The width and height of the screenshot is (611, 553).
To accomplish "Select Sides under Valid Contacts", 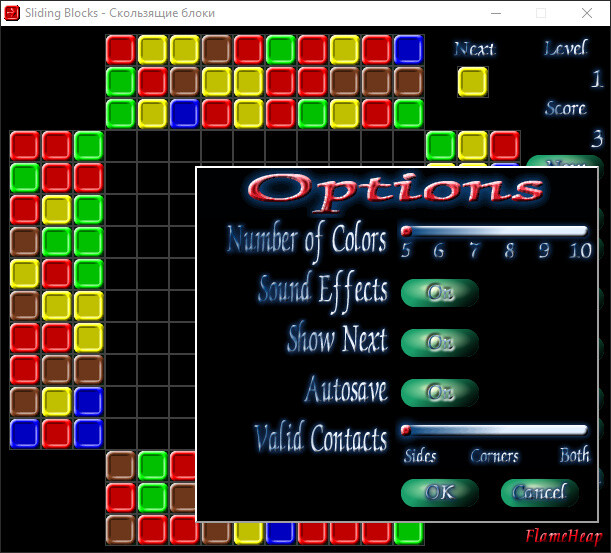I will coord(420,456).
